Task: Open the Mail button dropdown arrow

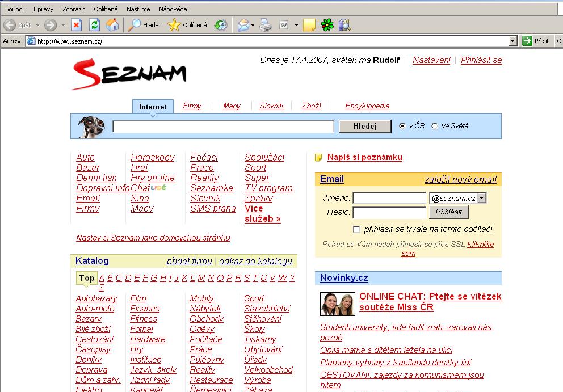Action: click(253, 25)
